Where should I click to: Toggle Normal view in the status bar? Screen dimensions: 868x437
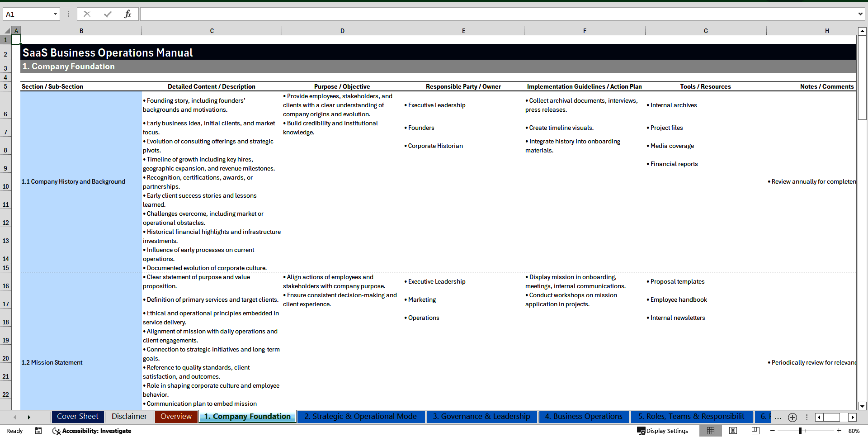coord(711,431)
